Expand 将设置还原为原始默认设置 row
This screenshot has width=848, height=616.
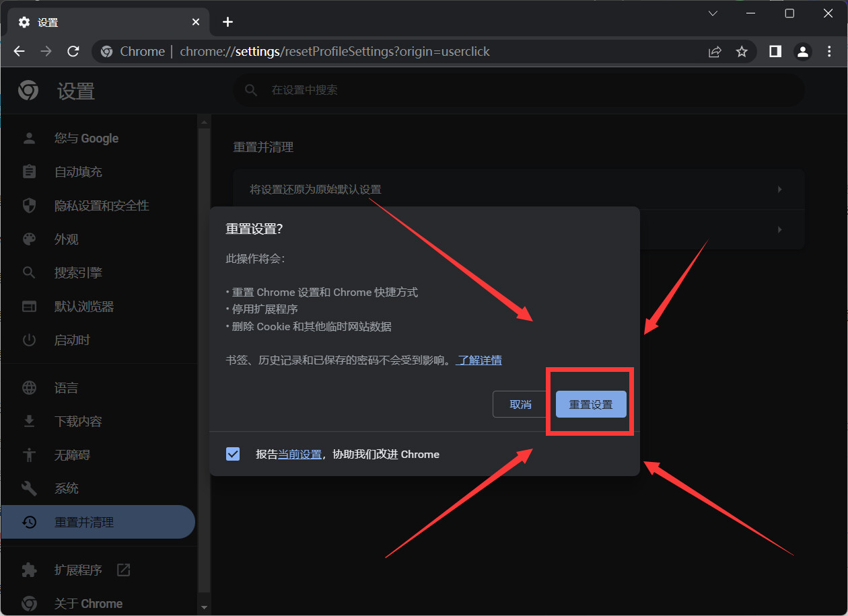click(518, 189)
